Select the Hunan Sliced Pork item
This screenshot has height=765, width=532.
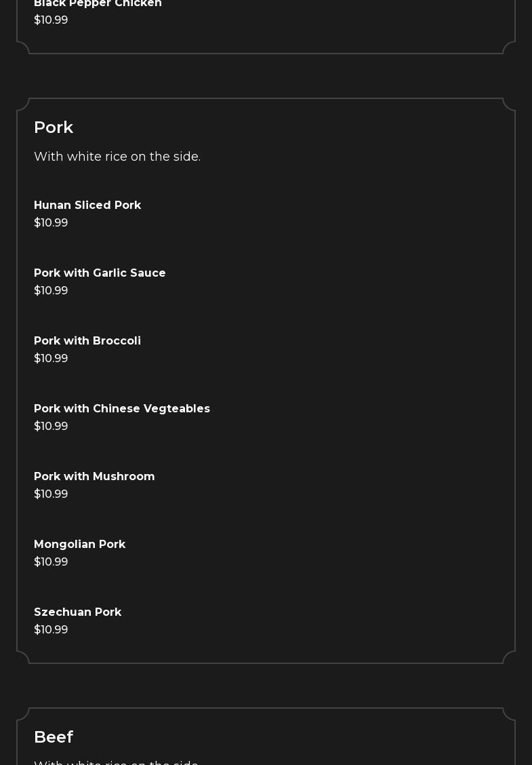[x=87, y=205]
